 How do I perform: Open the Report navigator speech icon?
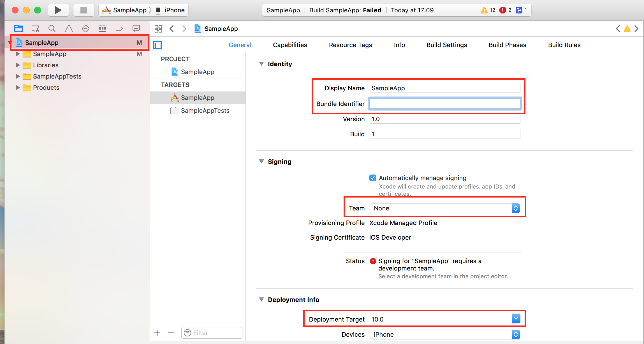coord(136,28)
